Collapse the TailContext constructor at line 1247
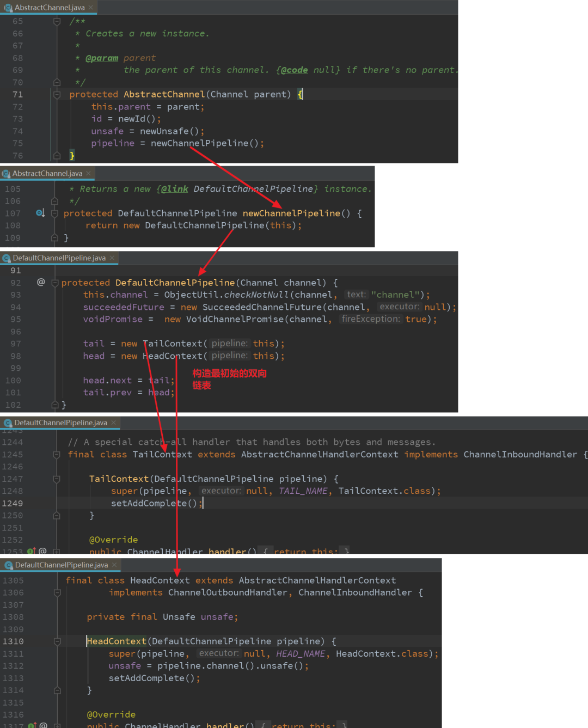 point(57,479)
